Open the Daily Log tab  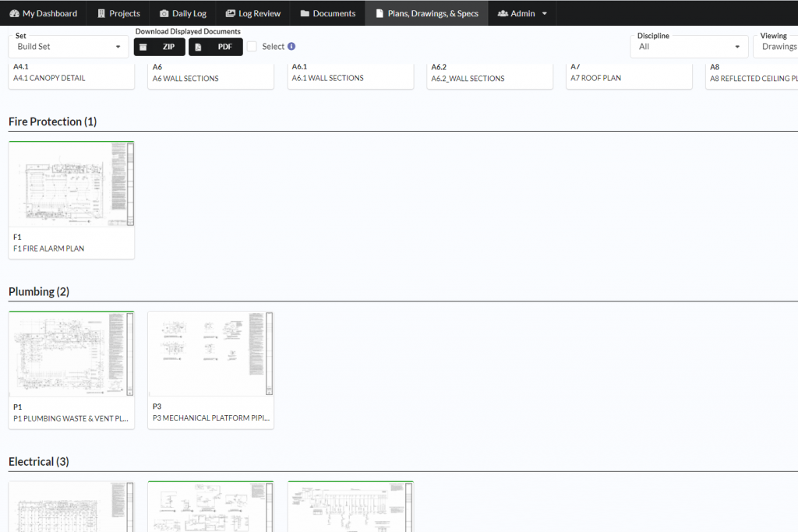click(x=182, y=13)
